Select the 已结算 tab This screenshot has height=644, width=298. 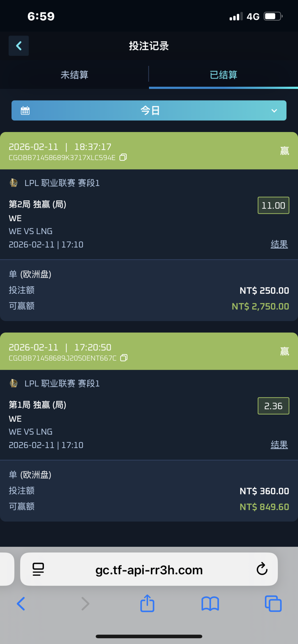(x=223, y=75)
